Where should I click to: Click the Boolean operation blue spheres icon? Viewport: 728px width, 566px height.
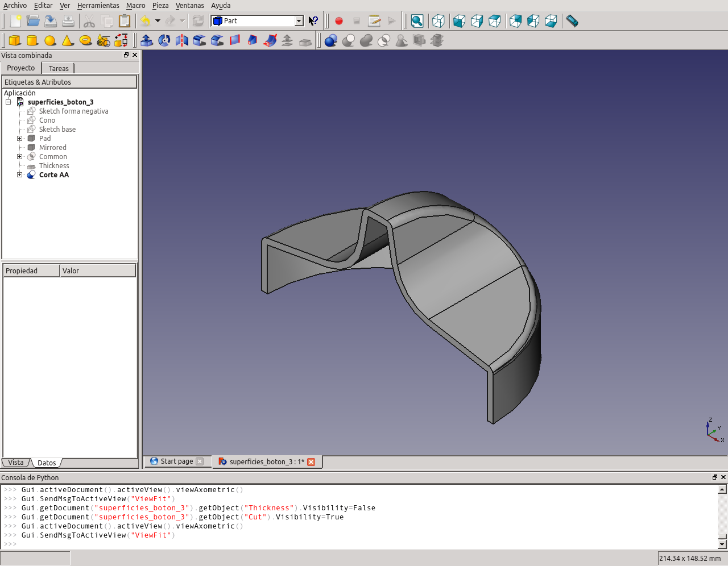[331, 40]
